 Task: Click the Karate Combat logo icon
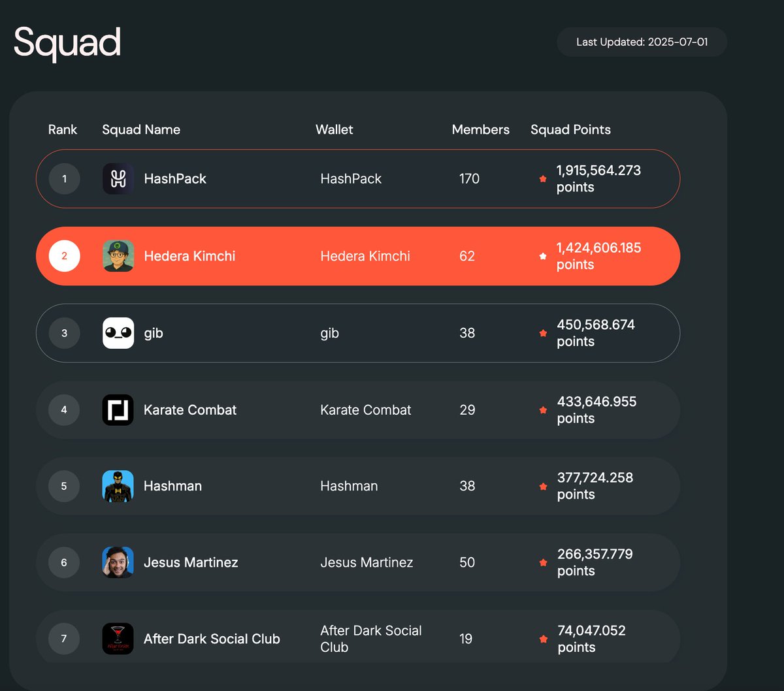(x=118, y=410)
